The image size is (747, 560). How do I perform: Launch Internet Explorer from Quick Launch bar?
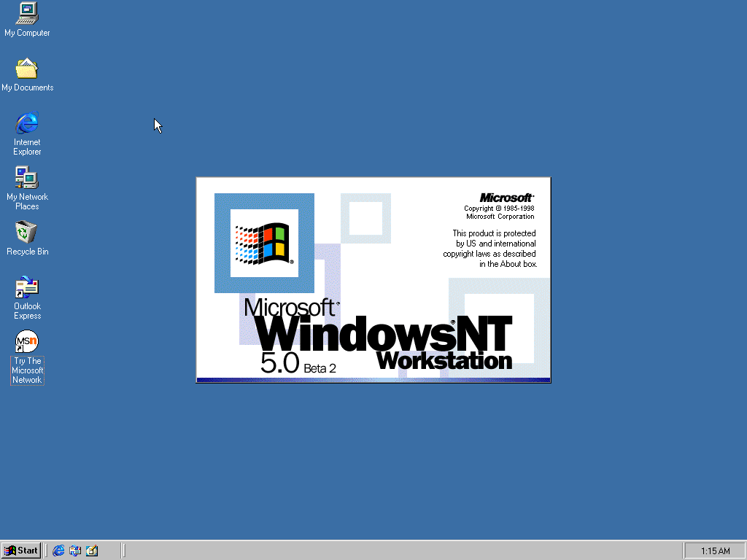pyautogui.click(x=58, y=551)
